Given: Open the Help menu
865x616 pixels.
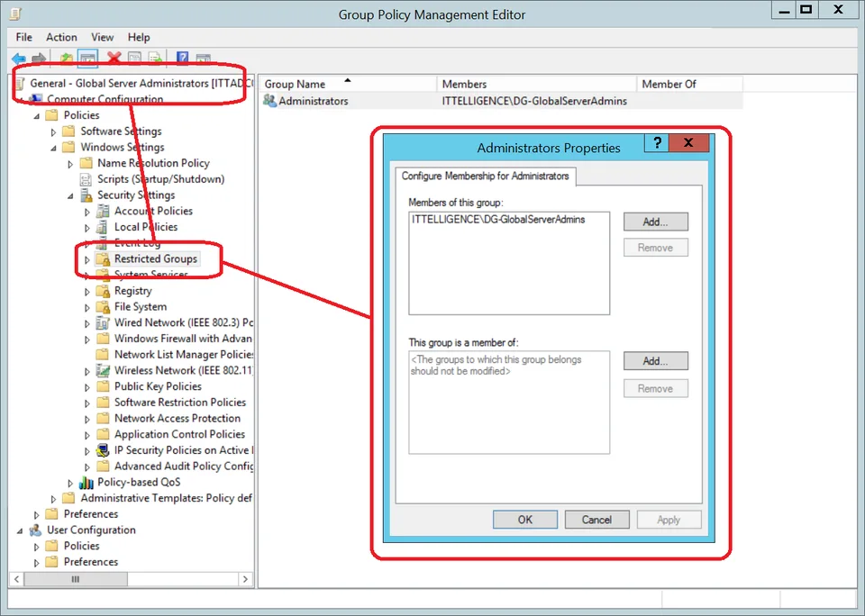Looking at the screenshot, I should click(x=139, y=37).
